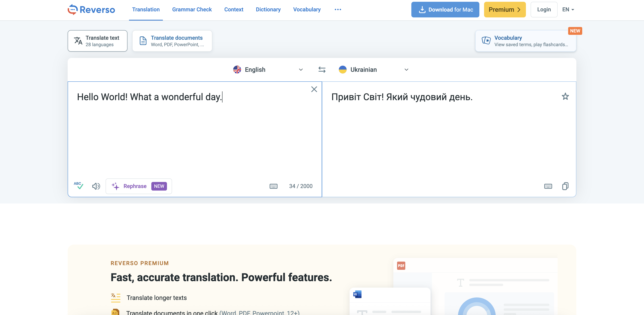Click the 'Translate longer texts' feature line

pos(156,298)
